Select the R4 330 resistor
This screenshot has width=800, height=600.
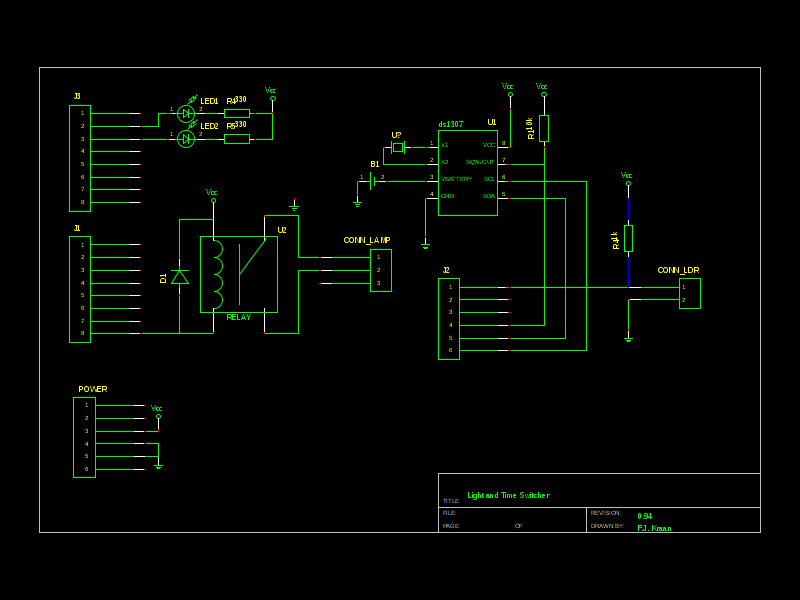coord(237,113)
